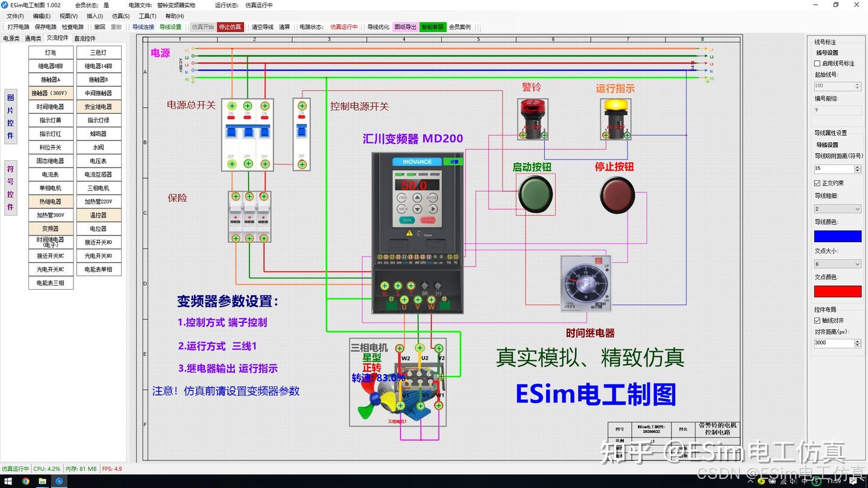Switch to the 通用类 tab
Viewport: 868px width, 488px height.
pyautogui.click(x=33, y=39)
